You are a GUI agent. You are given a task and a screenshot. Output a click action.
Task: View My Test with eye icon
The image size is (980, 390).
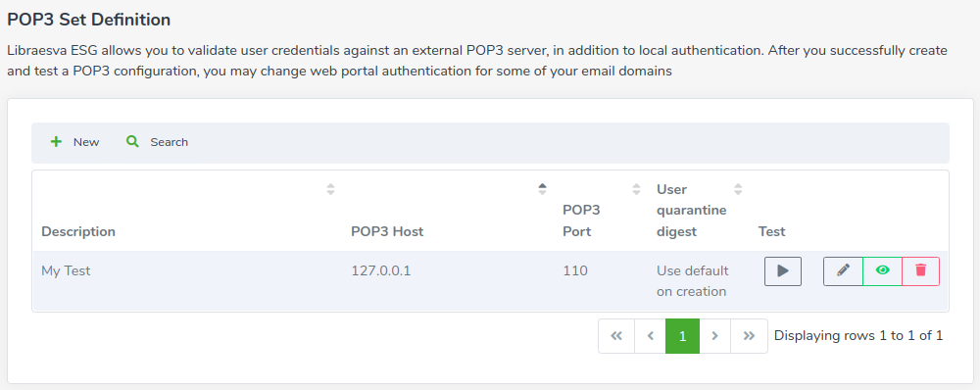point(883,271)
